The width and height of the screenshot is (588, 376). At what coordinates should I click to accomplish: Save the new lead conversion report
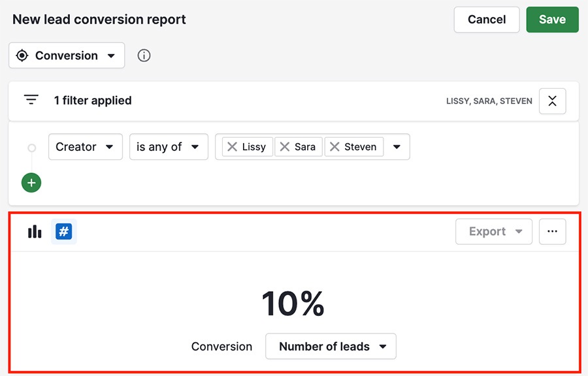[552, 20]
